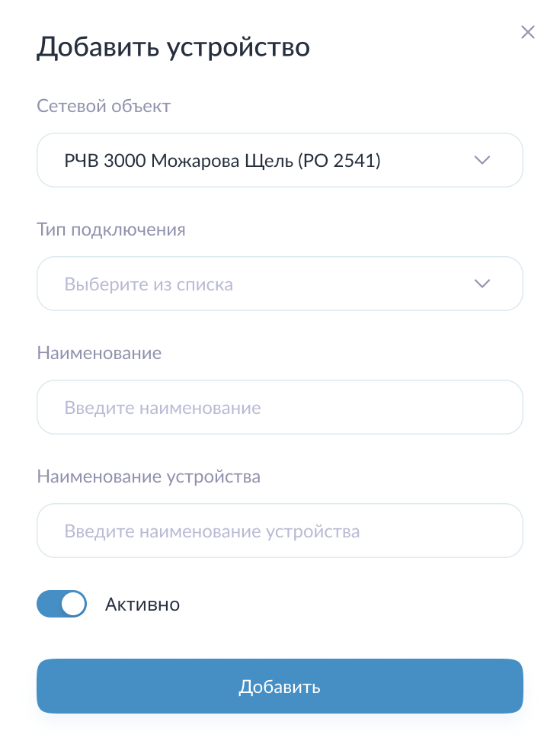Focus the Введите наименование устройства field
The image size is (560, 741).
280,531
